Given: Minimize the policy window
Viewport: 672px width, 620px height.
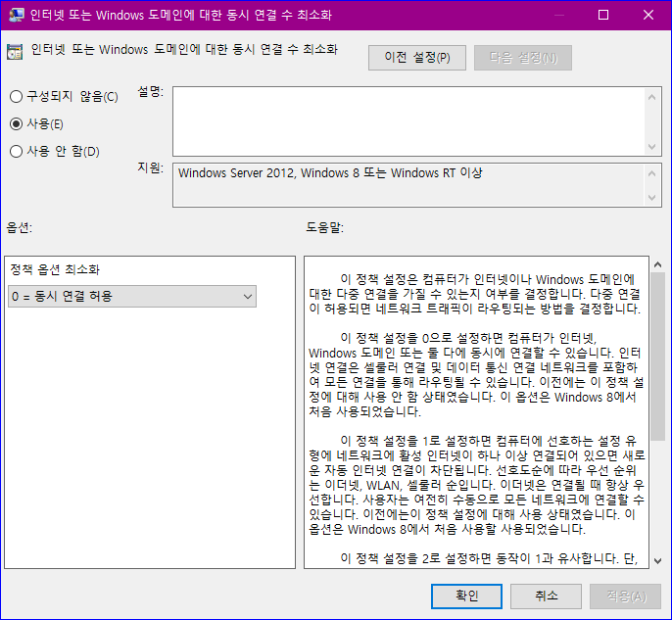Looking at the screenshot, I should point(558,15).
